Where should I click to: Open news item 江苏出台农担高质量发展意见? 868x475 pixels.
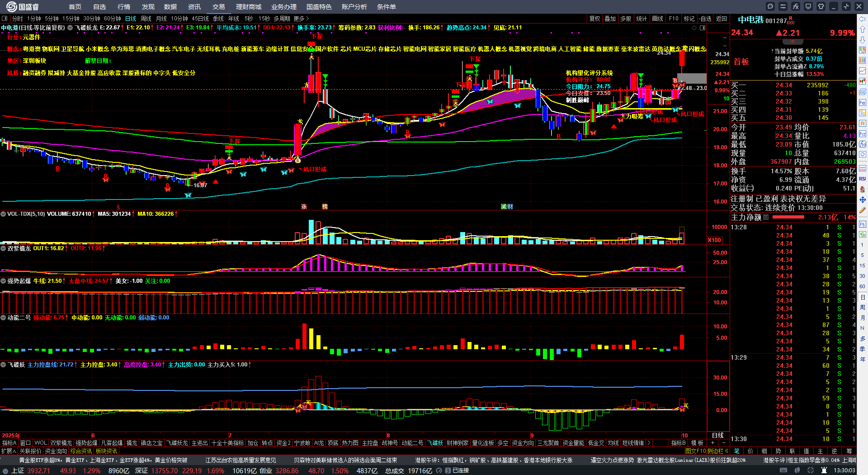click(x=241, y=460)
